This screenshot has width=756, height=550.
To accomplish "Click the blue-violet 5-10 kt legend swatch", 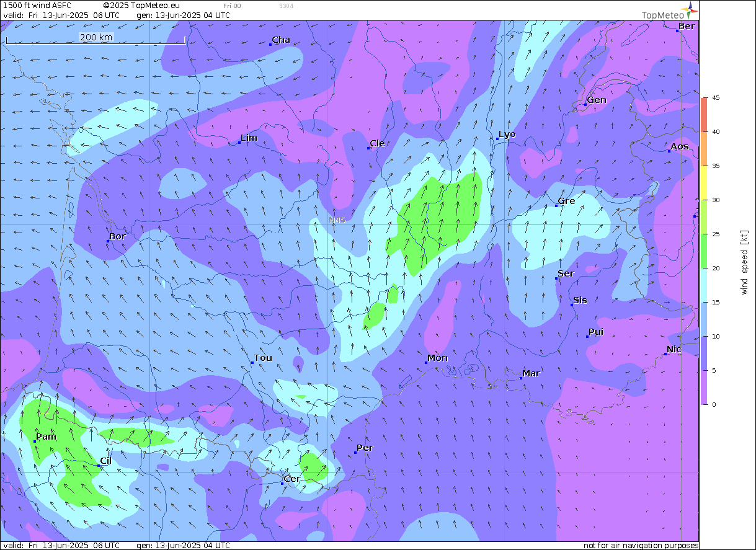I will [704, 353].
